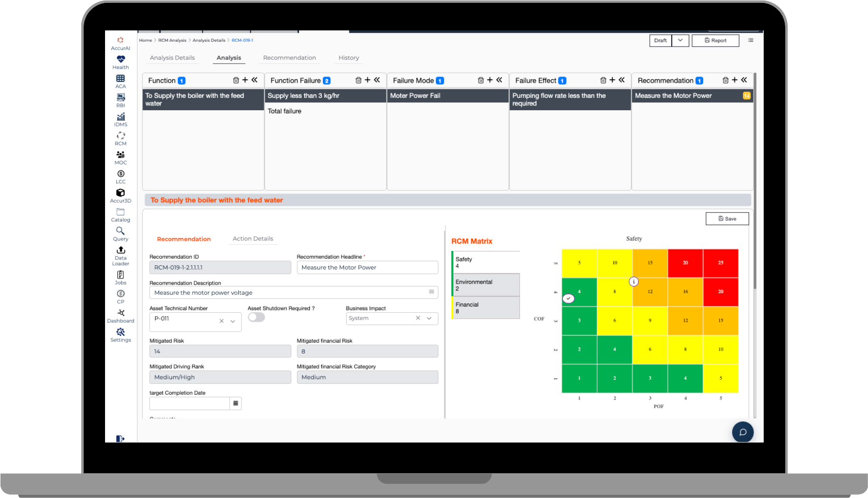868x498 pixels.
Task: Select 'Total failure' in Function Failure list
Action: 326,111
